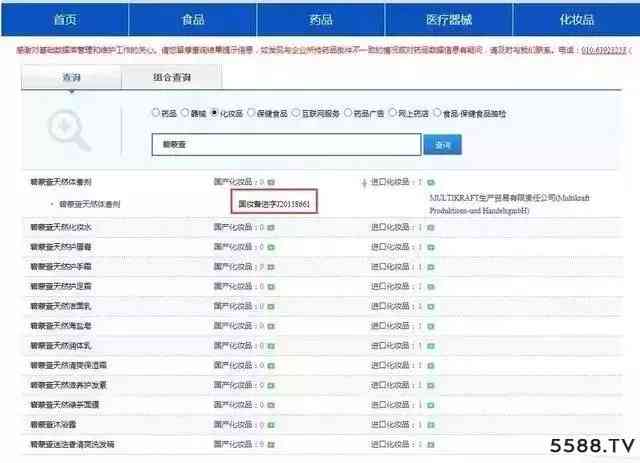Click green icon beside 进口化妆品 in 天然化妆水 row
This screenshot has height=463, width=640.
point(430,228)
